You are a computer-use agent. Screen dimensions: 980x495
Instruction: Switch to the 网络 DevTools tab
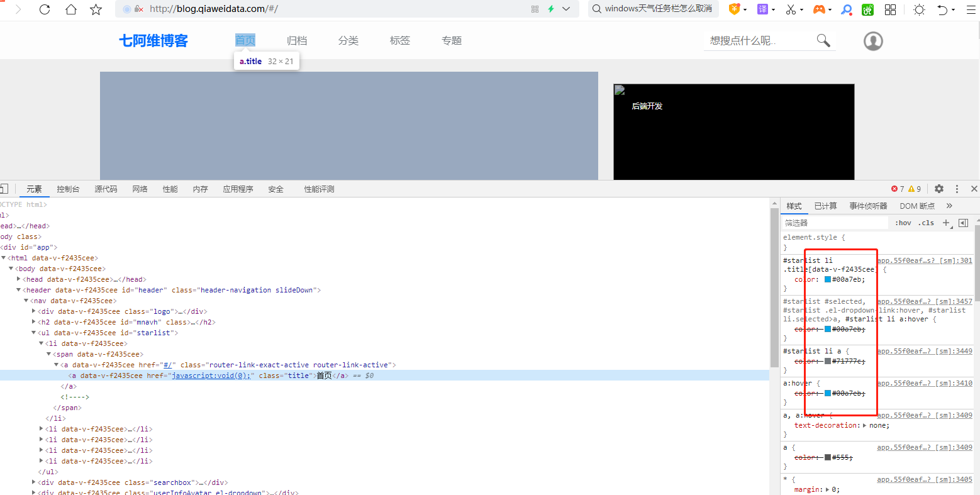(140, 189)
